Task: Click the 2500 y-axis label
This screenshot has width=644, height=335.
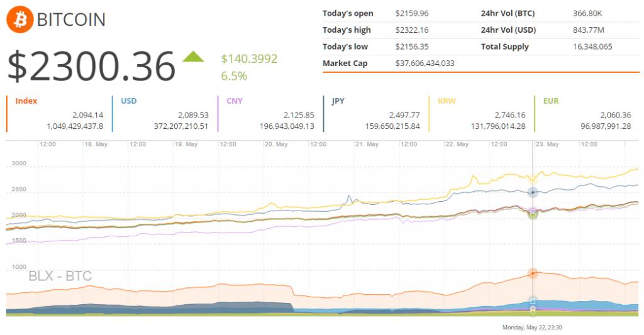Action: pos(19,189)
